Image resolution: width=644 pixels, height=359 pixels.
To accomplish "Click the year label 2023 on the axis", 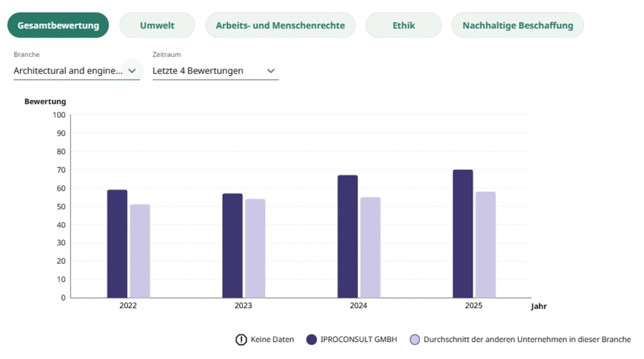I will [x=243, y=305].
